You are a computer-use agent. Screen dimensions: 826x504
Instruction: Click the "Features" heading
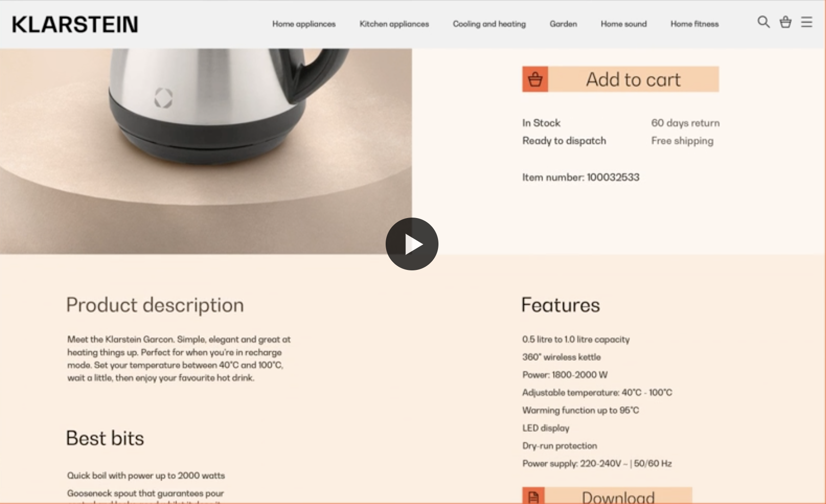[561, 305]
